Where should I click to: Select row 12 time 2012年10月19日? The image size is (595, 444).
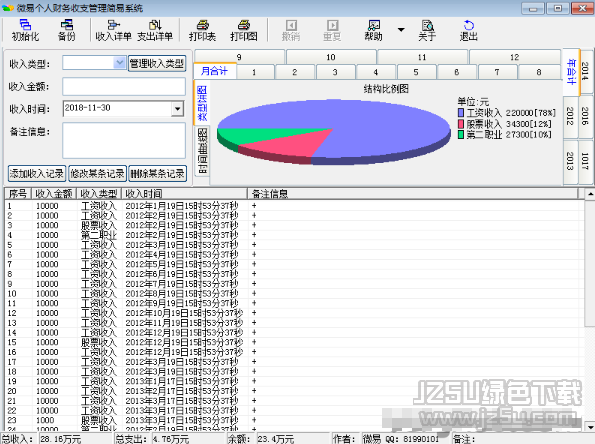click(x=184, y=313)
